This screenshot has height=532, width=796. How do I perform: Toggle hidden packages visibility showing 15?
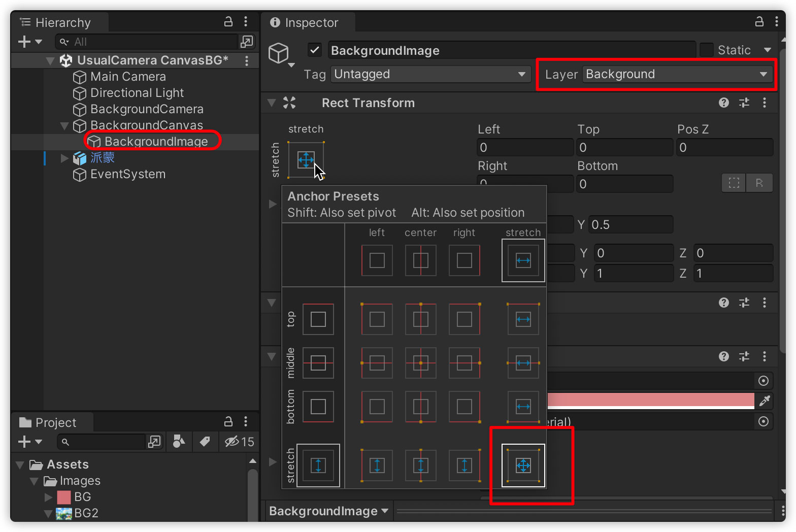[239, 442]
